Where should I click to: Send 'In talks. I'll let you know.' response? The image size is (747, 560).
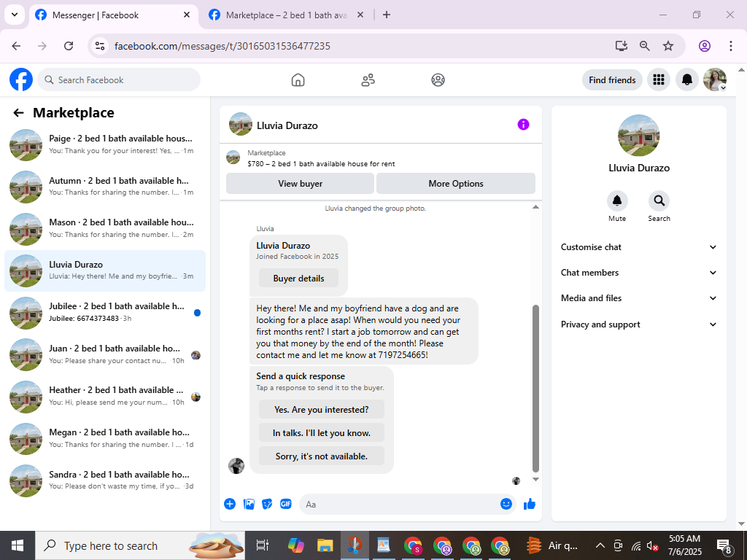[322, 433]
